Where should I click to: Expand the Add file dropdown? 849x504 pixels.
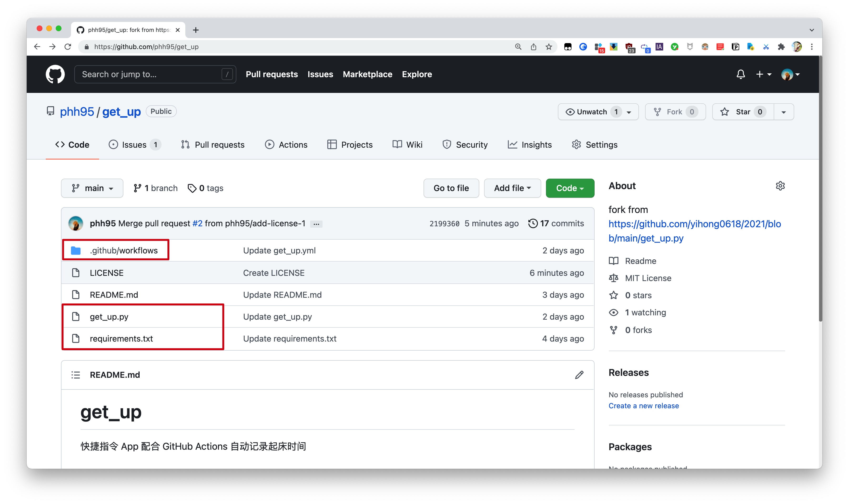click(512, 188)
